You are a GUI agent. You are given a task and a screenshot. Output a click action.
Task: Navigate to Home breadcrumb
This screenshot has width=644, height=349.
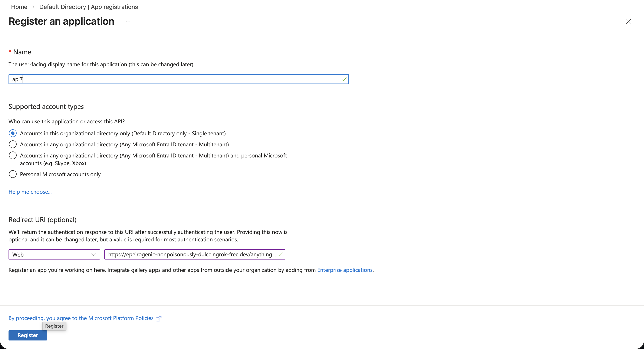(x=19, y=7)
